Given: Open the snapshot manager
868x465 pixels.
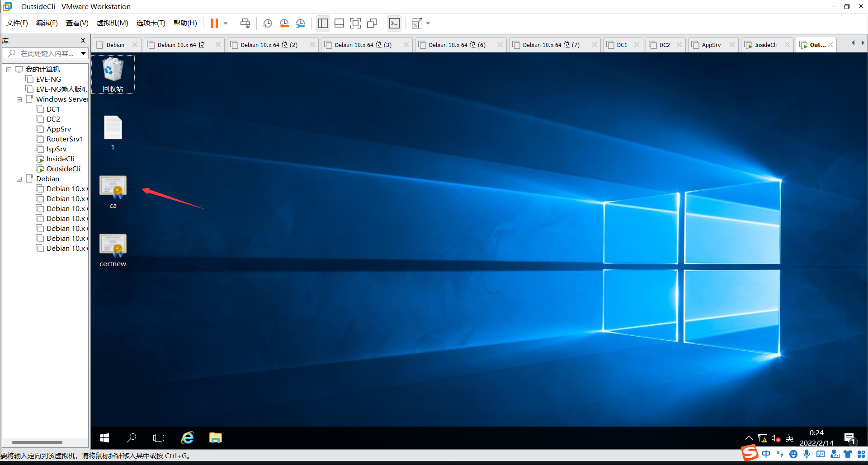Looking at the screenshot, I should [301, 23].
